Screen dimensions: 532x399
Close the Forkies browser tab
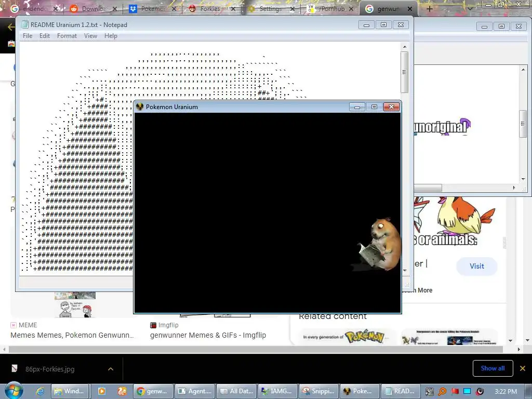click(233, 9)
